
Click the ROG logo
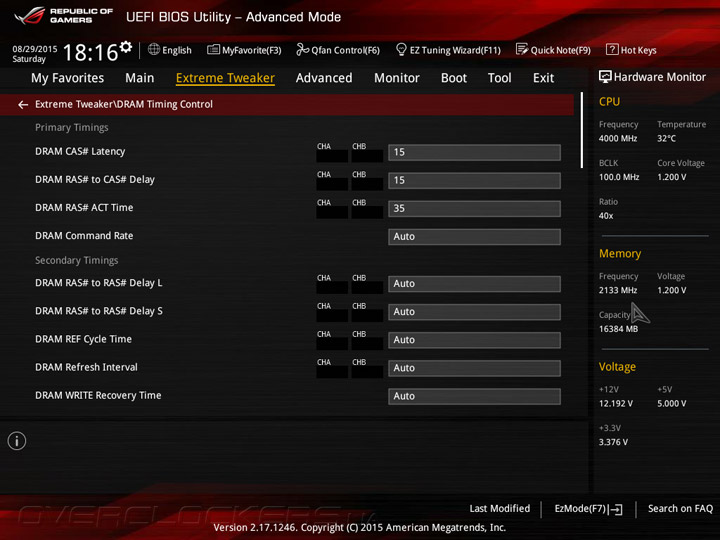point(30,16)
